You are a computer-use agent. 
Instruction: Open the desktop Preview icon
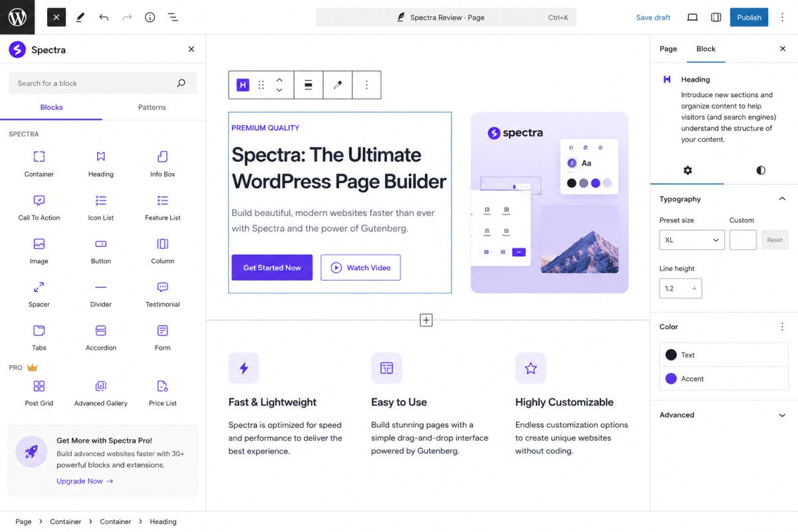[x=692, y=17]
